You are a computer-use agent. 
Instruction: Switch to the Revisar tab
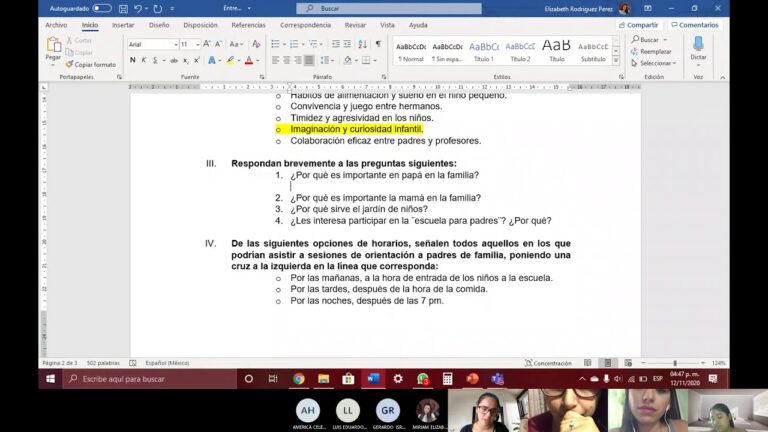click(355, 25)
